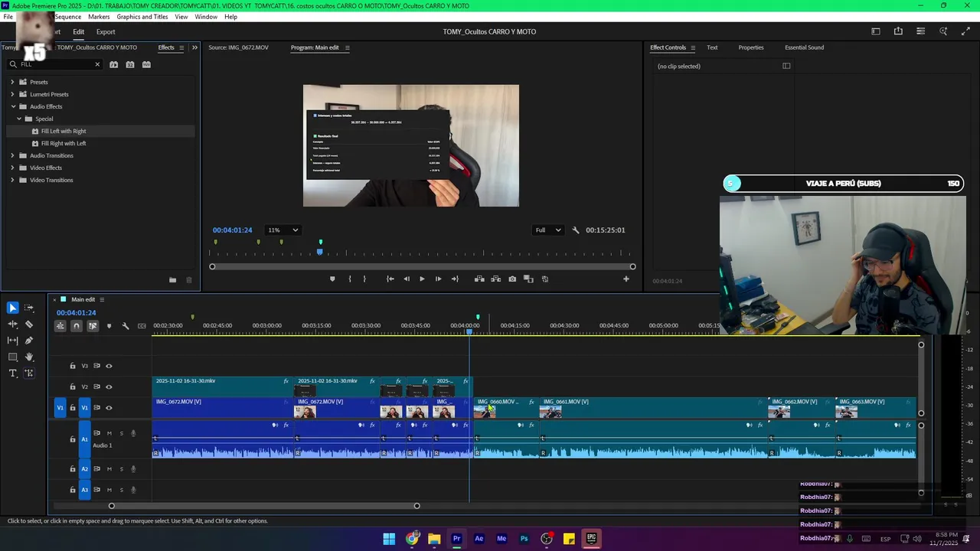Click the 32-bit Color effects filter icon
The height and width of the screenshot is (551, 980).
130,64
